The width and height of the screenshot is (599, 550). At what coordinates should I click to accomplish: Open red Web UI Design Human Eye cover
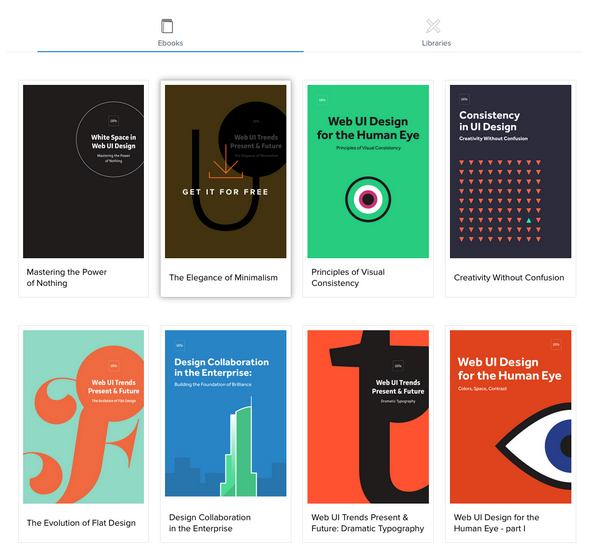[510, 417]
